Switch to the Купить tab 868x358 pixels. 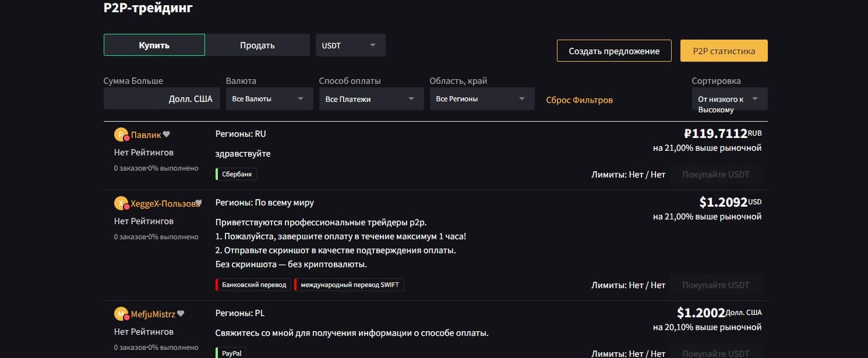154,45
